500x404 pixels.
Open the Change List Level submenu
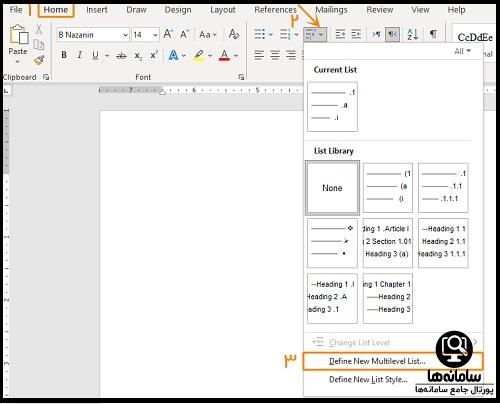point(393,343)
